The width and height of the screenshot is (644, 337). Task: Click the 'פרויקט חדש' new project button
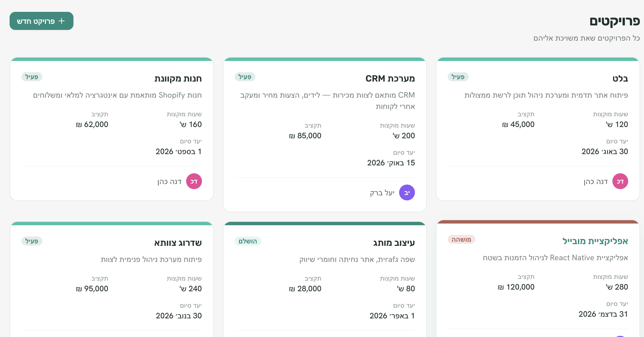pos(42,21)
